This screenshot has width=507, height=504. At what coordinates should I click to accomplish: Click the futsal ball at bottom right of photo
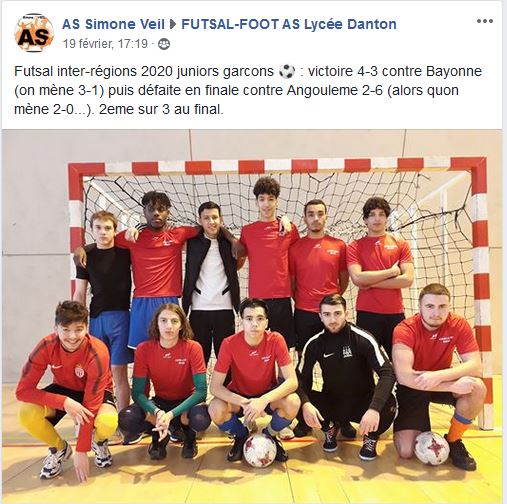432,448
